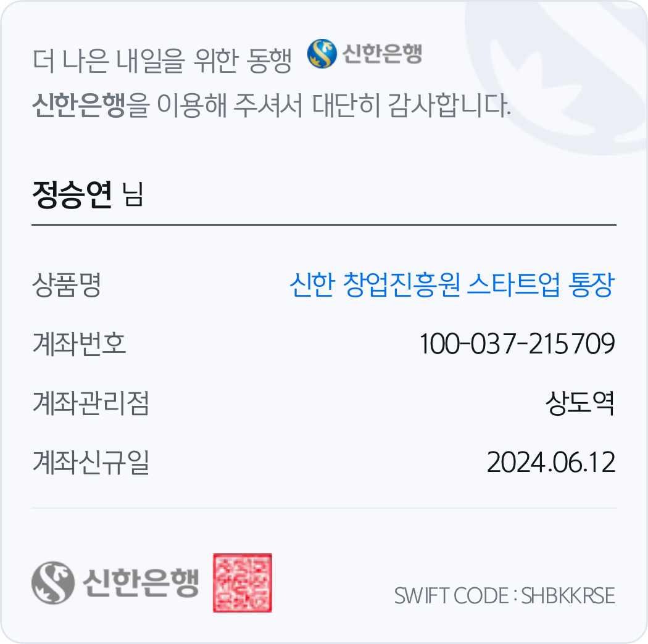Click the colored Shinhan Bank logo icon
The height and width of the screenshot is (644, 648).
[322, 53]
